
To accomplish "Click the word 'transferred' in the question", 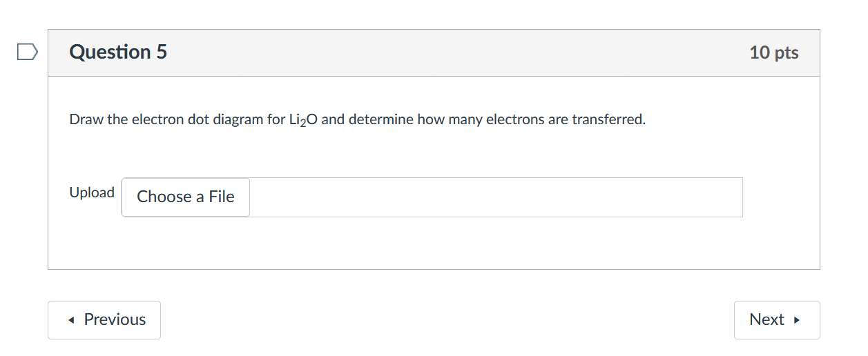I will pos(608,120).
